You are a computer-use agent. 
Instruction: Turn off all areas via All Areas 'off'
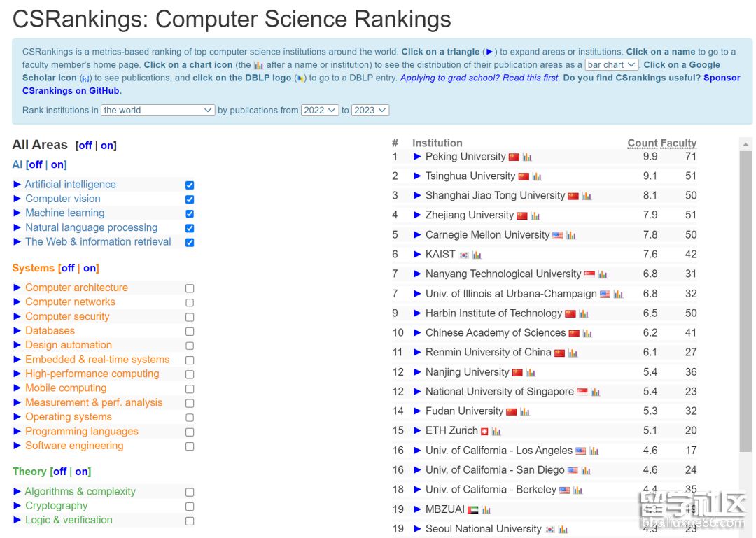pyautogui.click(x=85, y=146)
